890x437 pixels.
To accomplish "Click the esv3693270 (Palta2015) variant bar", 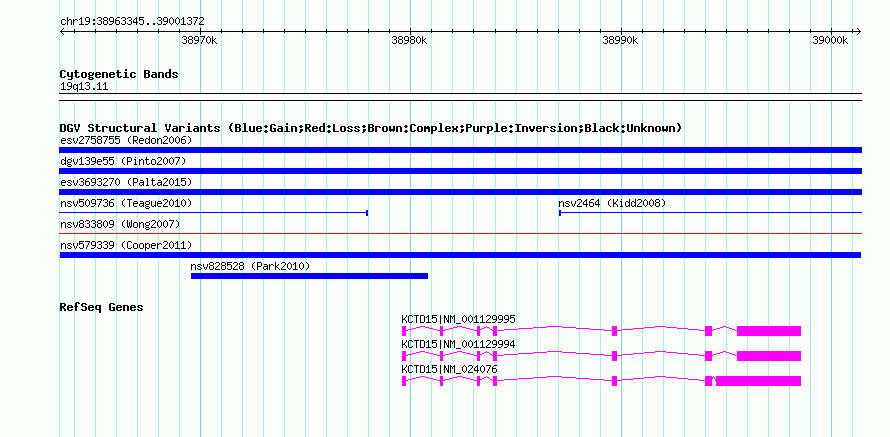I will coord(460,192).
